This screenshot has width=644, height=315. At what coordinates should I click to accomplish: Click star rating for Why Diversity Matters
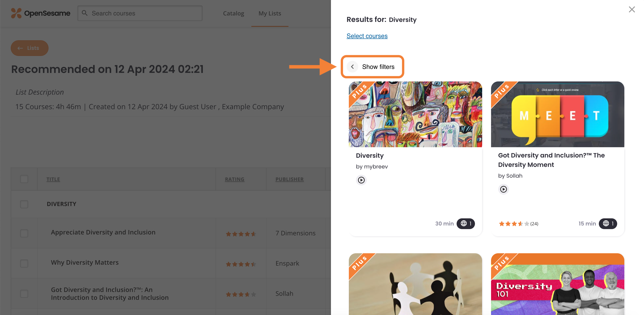(x=241, y=264)
